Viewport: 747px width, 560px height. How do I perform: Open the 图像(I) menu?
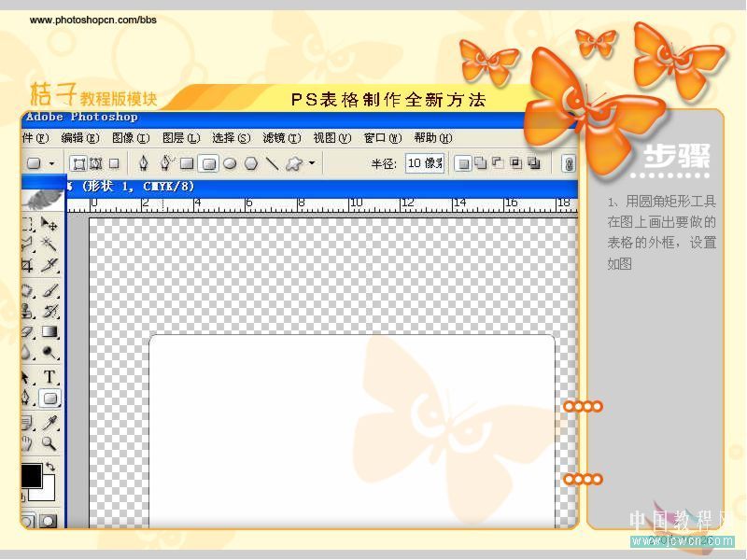click(131, 138)
